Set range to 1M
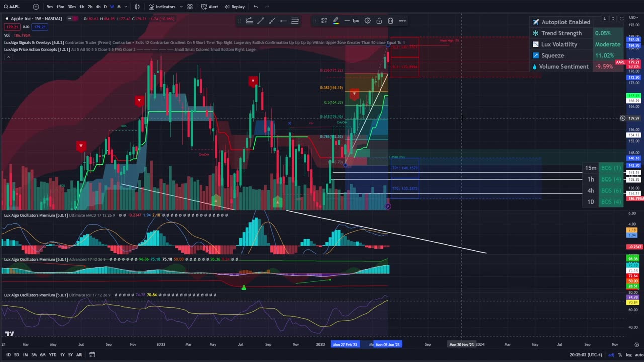This screenshot has height=362, width=644. coord(25,355)
